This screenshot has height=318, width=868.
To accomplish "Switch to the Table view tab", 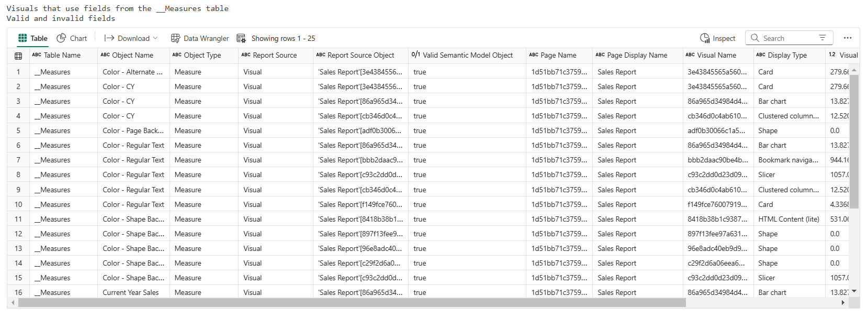I will coord(33,38).
